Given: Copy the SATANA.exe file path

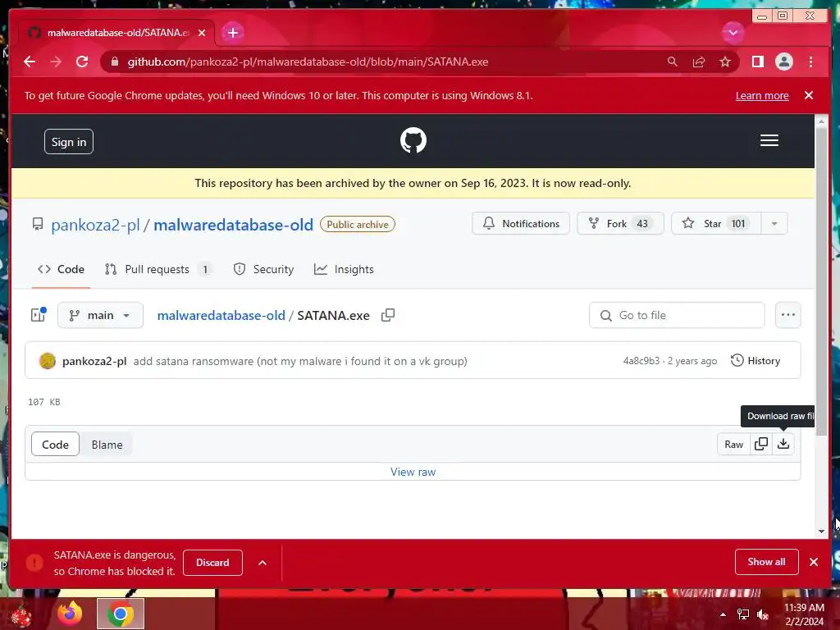Looking at the screenshot, I should point(388,315).
